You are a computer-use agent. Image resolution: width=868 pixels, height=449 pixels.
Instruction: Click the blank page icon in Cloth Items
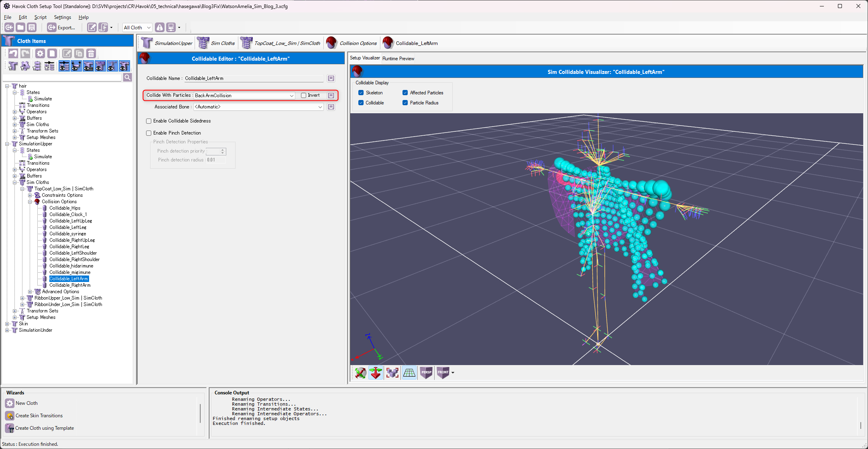pyautogui.click(x=52, y=53)
